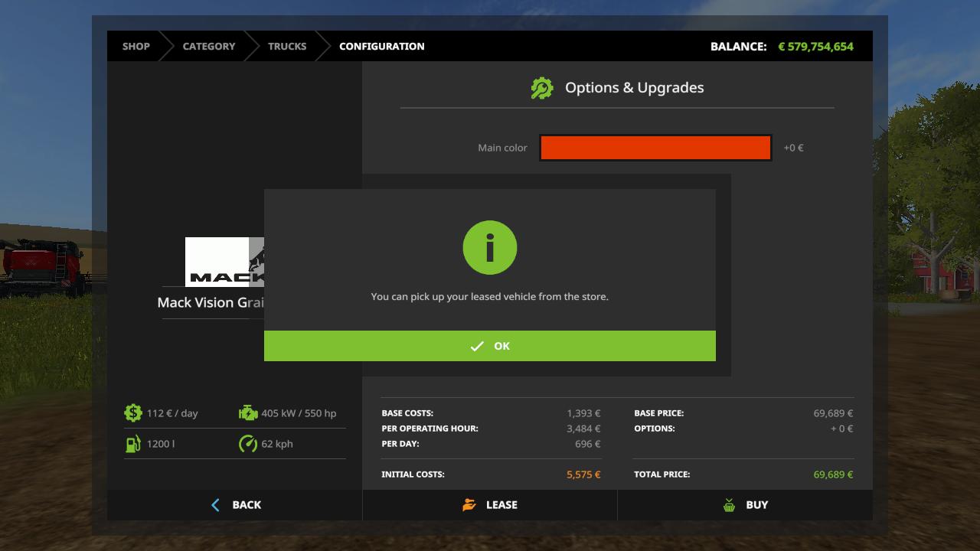Click the Options & Upgrades wrench gear icon
Viewport: 980px width, 551px height.
click(x=542, y=88)
